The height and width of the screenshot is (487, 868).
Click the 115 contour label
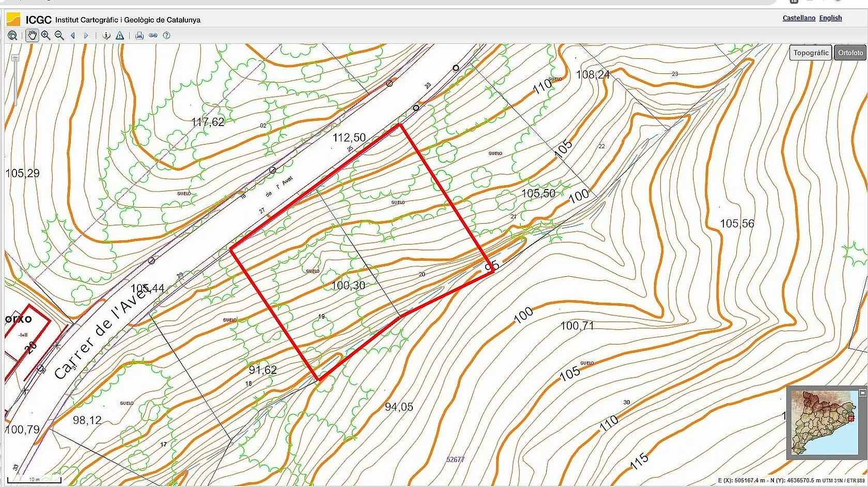(639, 461)
